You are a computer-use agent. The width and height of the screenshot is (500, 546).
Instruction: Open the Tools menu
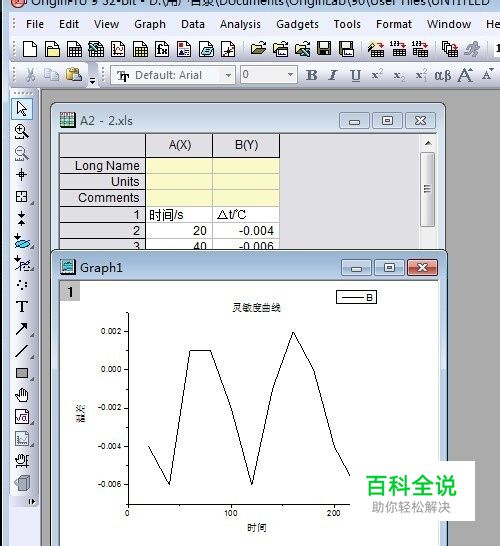[x=347, y=24]
